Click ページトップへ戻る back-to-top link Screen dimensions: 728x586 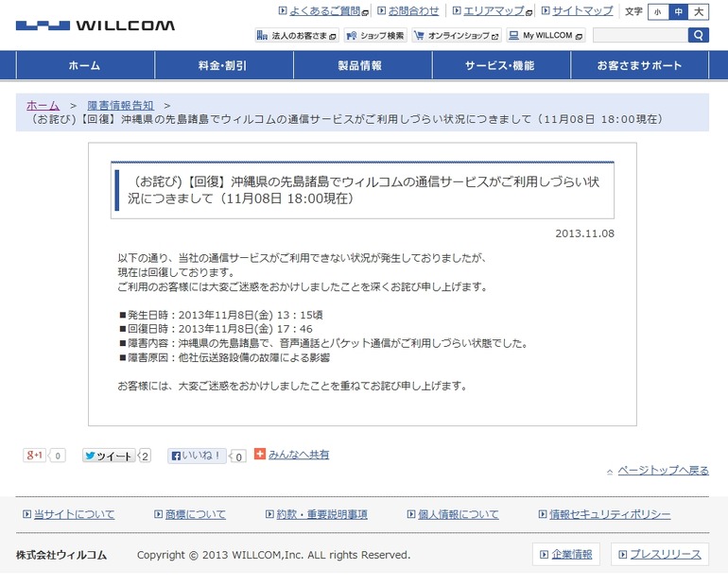click(x=663, y=471)
